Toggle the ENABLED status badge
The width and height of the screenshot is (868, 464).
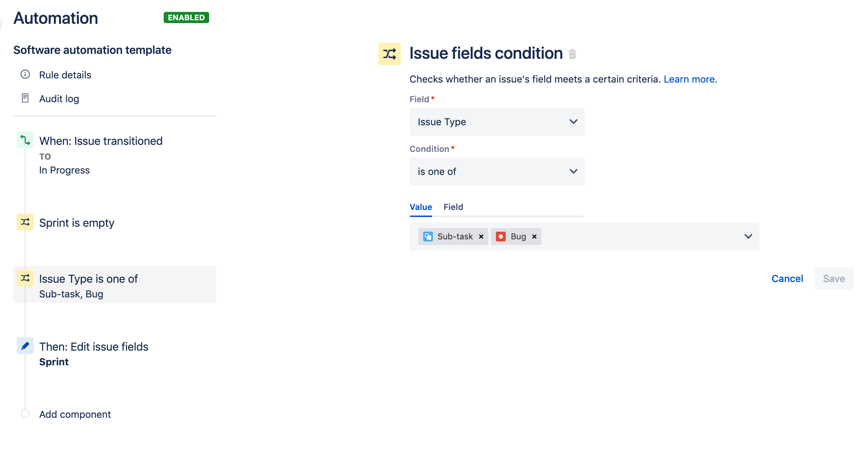(x=186, y=16)
